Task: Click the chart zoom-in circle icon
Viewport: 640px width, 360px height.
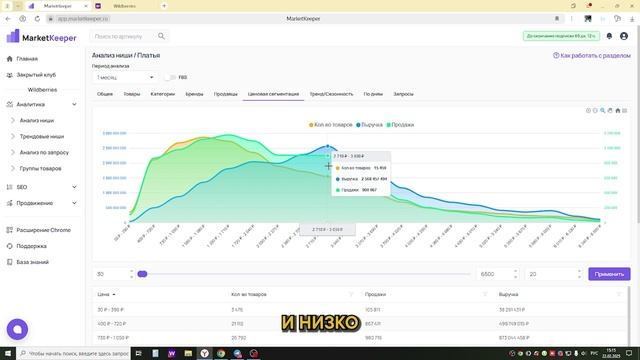Action: [x=588, y=111]
